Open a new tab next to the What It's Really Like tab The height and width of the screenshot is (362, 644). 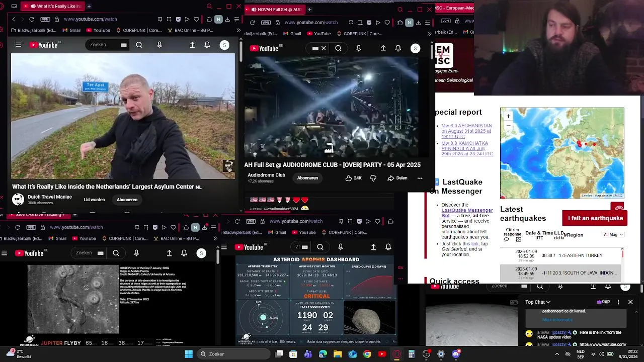89,6
